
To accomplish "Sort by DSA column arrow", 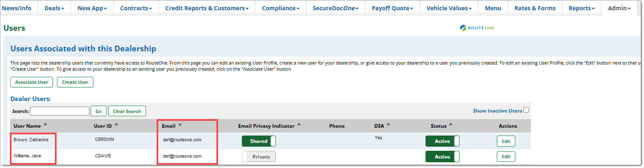I will tap(389, 124).
